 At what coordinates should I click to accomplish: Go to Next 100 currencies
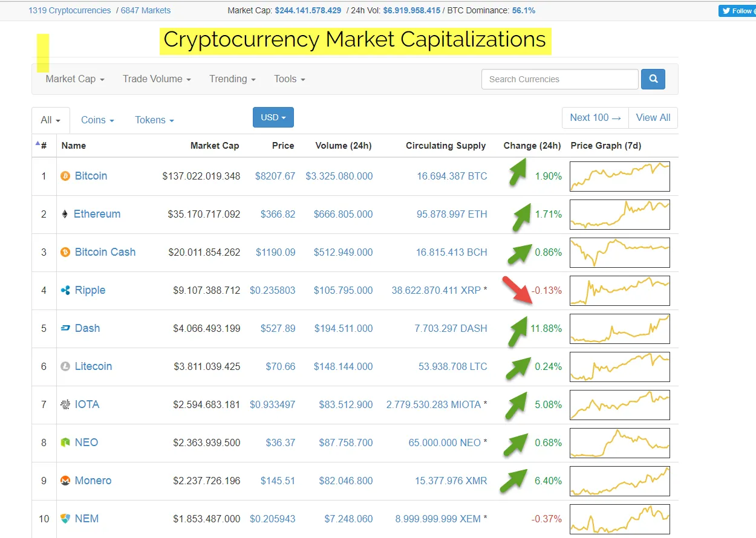(x=596, y=118)
